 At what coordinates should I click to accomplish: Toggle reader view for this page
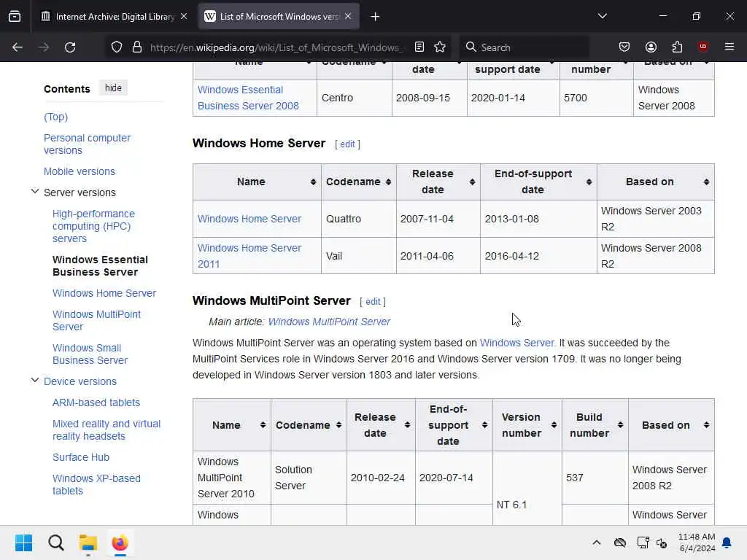coord(419,47)
